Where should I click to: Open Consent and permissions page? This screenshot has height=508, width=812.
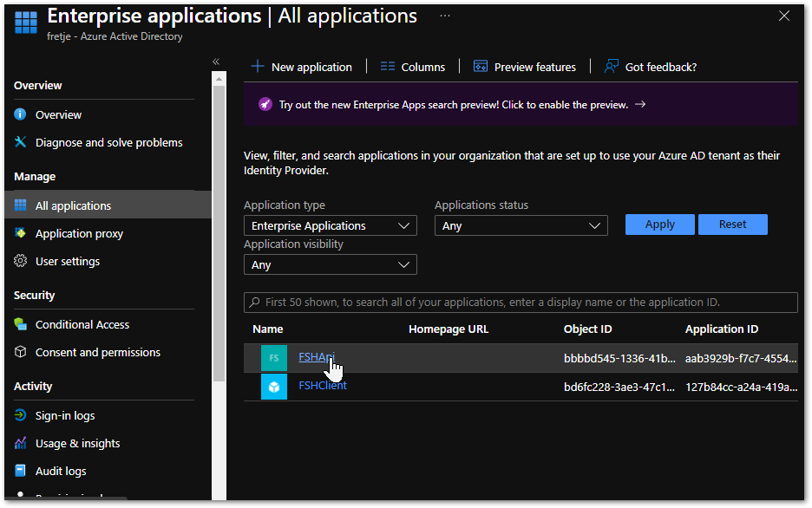(x=97, y=352)
